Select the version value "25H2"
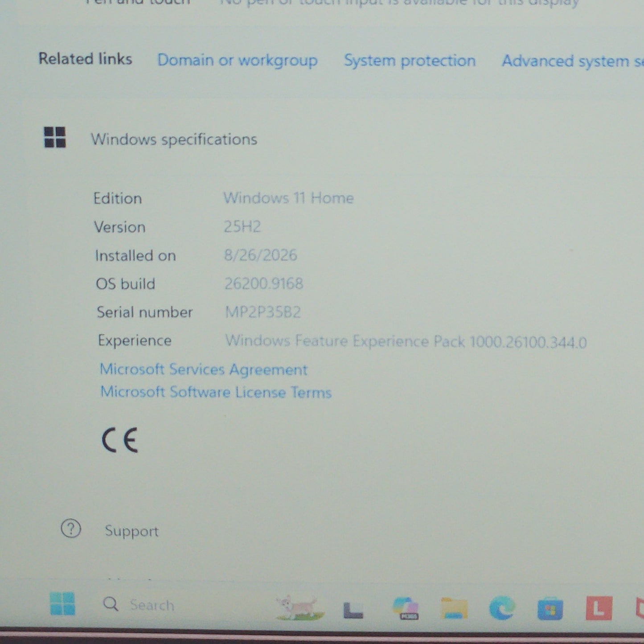Screen dimensions: 644x644 242,226
